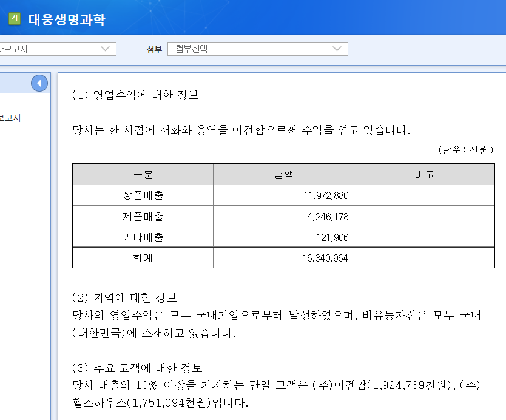Image resolution: width=506 pixels, height=420 pixels.
Task: Click the 대웅생명과학 company title in the header
Action: tap(68, 19)
